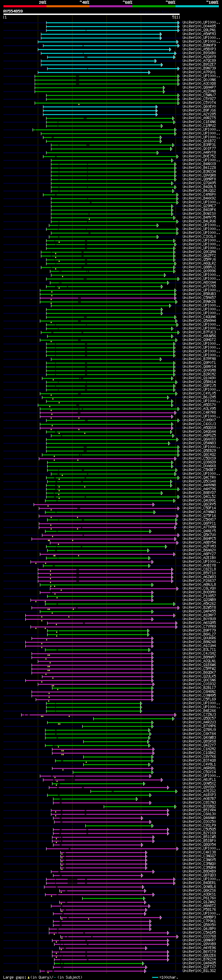The width and height of the screenshot is (222, 980).
Task: Select the UniRef100_B8D4B9 label
Action: tap(199, 871)
